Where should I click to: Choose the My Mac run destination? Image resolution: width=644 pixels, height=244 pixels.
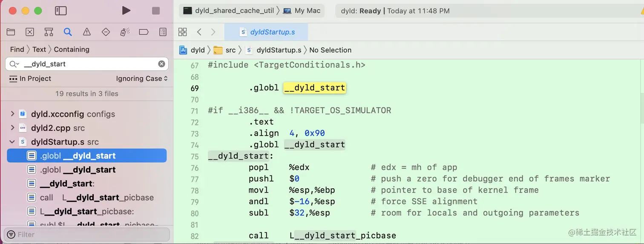pyautogui.click(x=302, y=11)
